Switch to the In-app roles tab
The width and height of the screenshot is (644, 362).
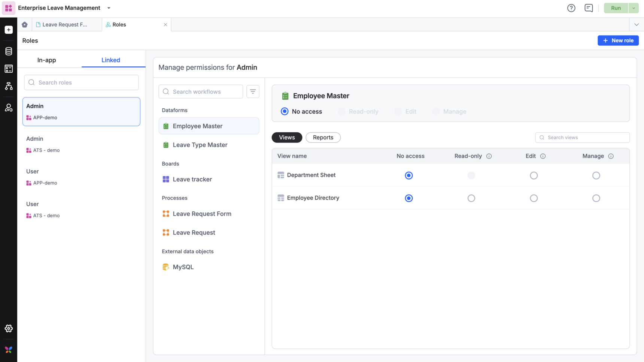click(46, 60)
